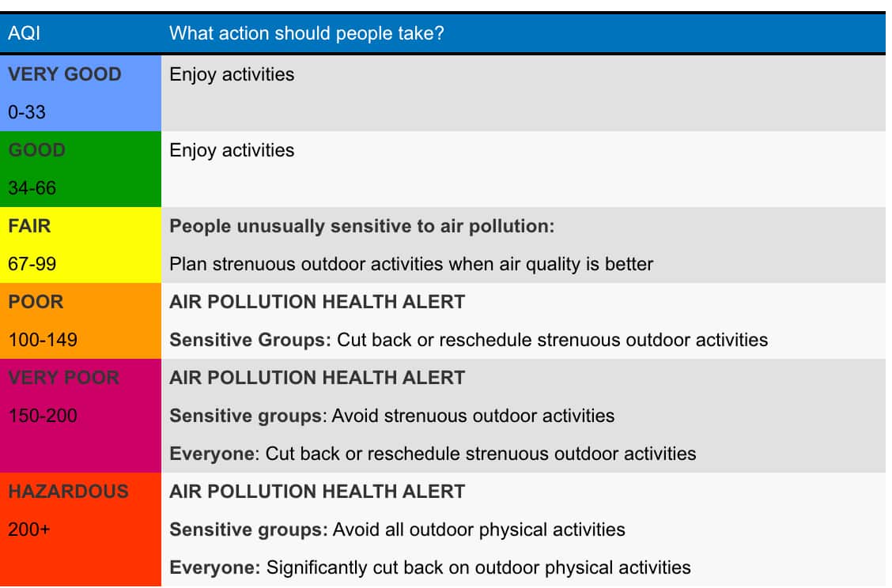Select the VERY POOR row's Everyone advice
Image resolution: width=892 pixels, height=588 pixels.
(433, 454)
